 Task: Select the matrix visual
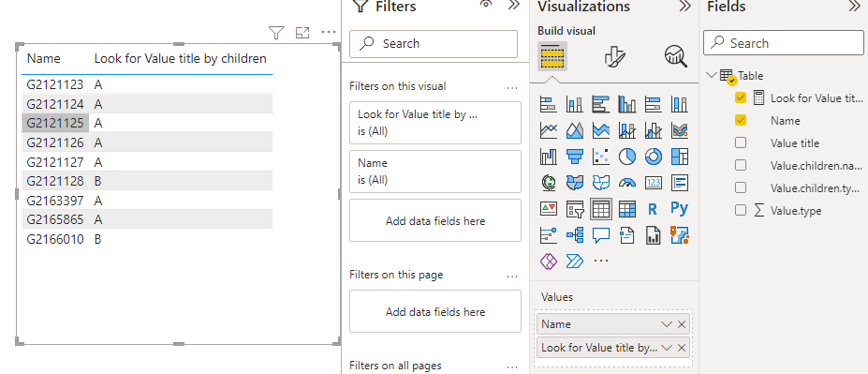tap(626, 209)
